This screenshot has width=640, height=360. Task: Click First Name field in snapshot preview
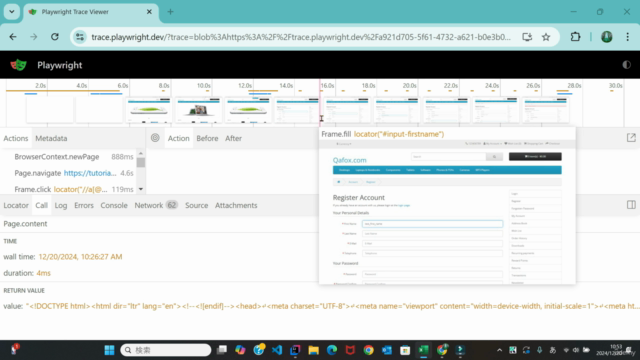tap(432, 224)
